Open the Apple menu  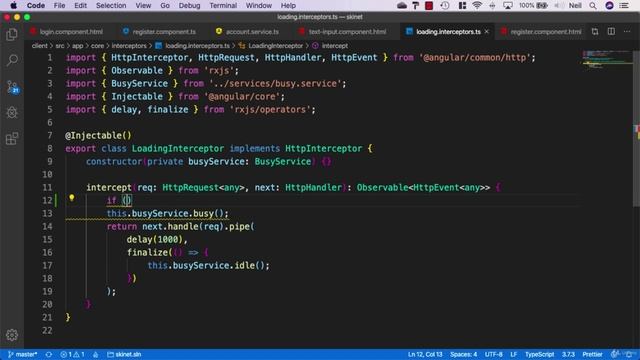13,5
